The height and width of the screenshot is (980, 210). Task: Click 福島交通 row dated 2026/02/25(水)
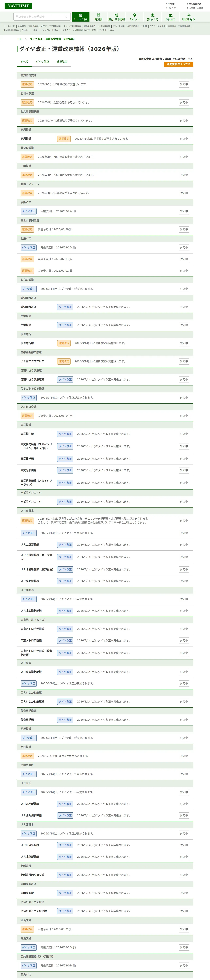[105, 947]
